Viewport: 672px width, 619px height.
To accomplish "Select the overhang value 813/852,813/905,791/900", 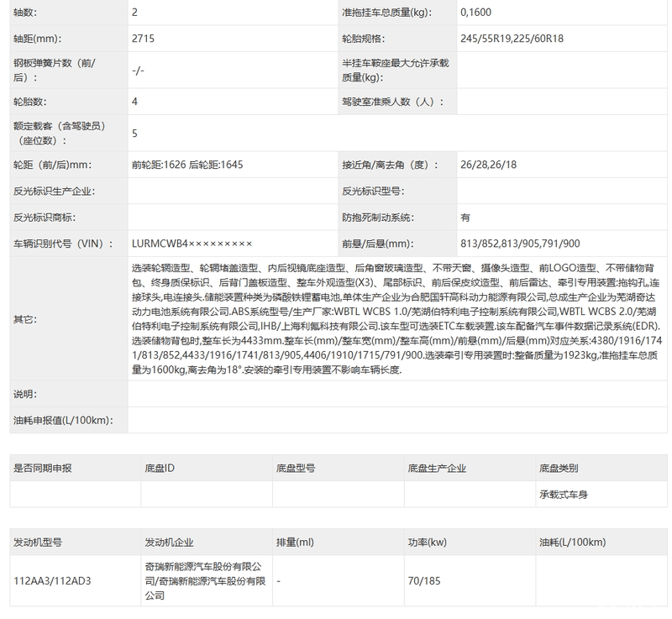I will click(x=554, y=244).
